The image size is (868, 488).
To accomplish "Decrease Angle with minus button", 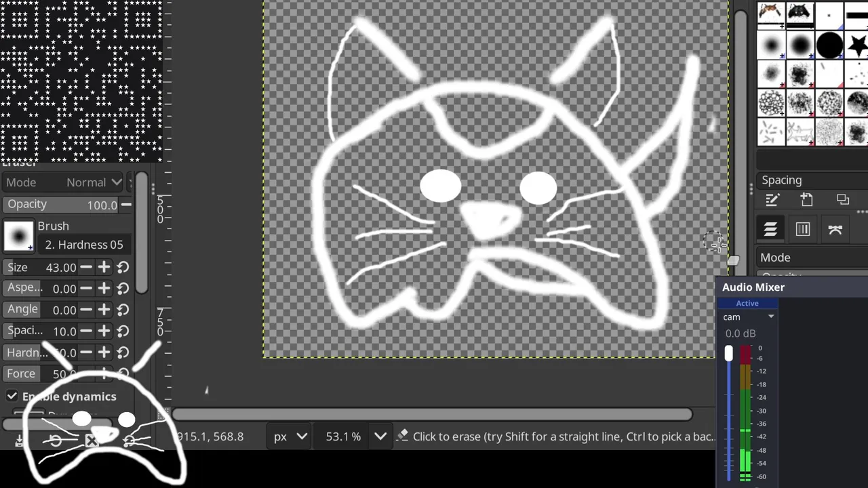I will (86, 309).
